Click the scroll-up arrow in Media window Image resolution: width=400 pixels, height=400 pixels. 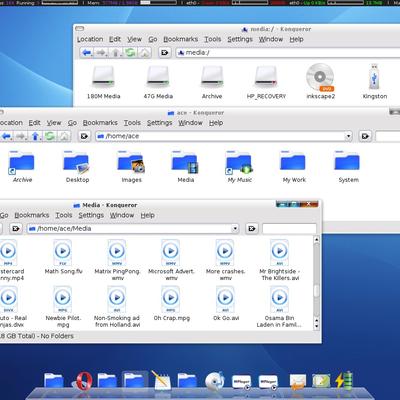click(x=316, y=239)
